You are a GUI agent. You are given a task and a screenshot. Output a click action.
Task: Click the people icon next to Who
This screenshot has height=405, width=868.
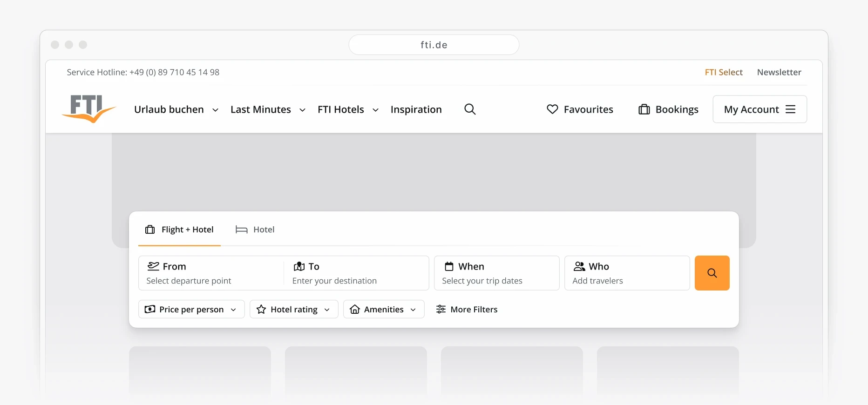click(x=579, y=266)
